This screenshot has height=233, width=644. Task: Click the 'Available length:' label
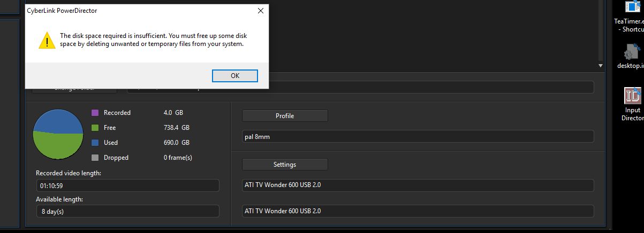tap(59, 199)
